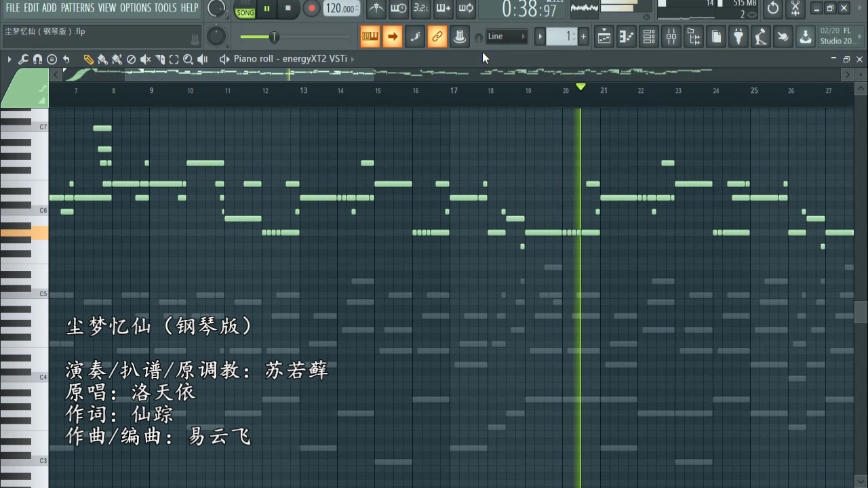Toggle auto-scrolling orange arrow button

(x=393, y=37)
